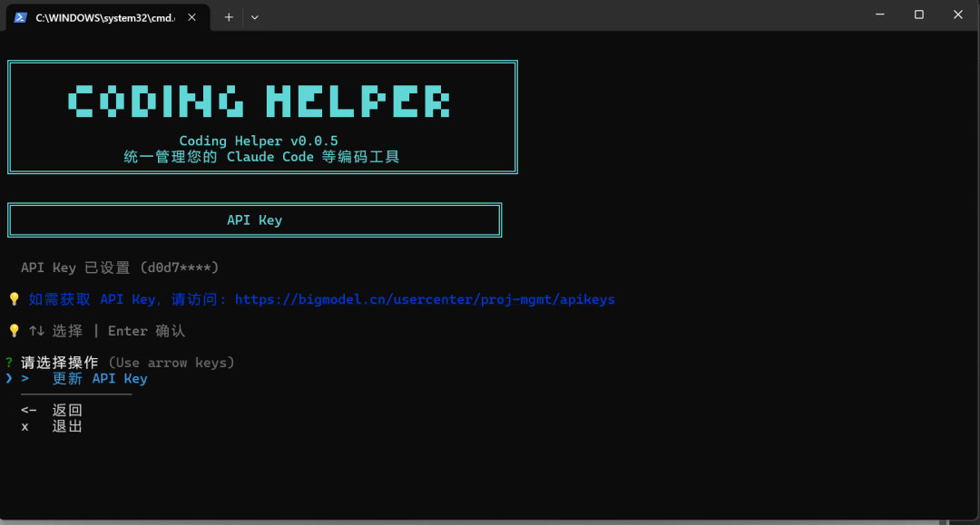This screenshot has width=980, height=525.
Task: Minimize the terminal window
Action: tap(880, 15)
